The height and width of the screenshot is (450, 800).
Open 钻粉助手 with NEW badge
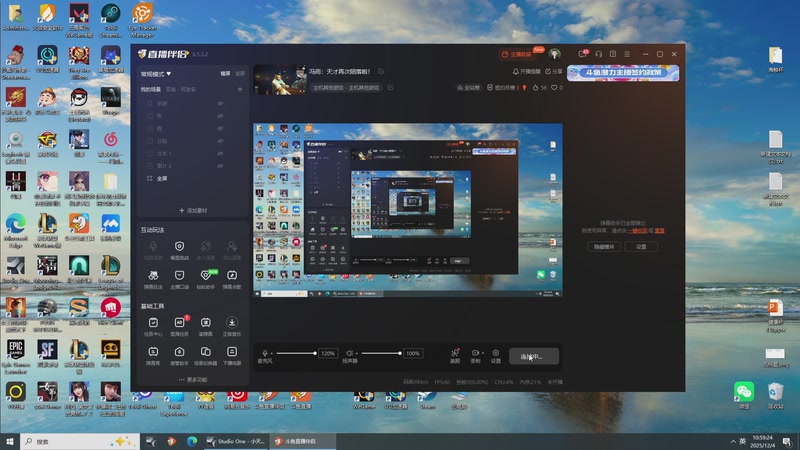point(206,279)
